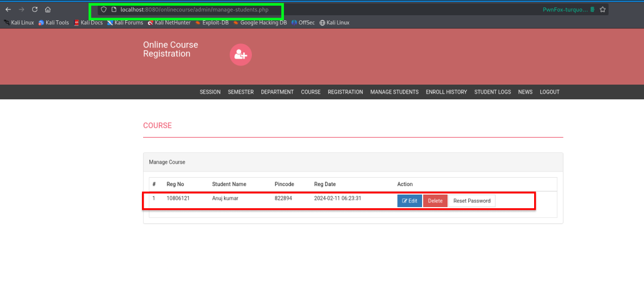644x286 pixels.
Task: Open the Exploit-DB bookmark
Action: tap(212, 23)
